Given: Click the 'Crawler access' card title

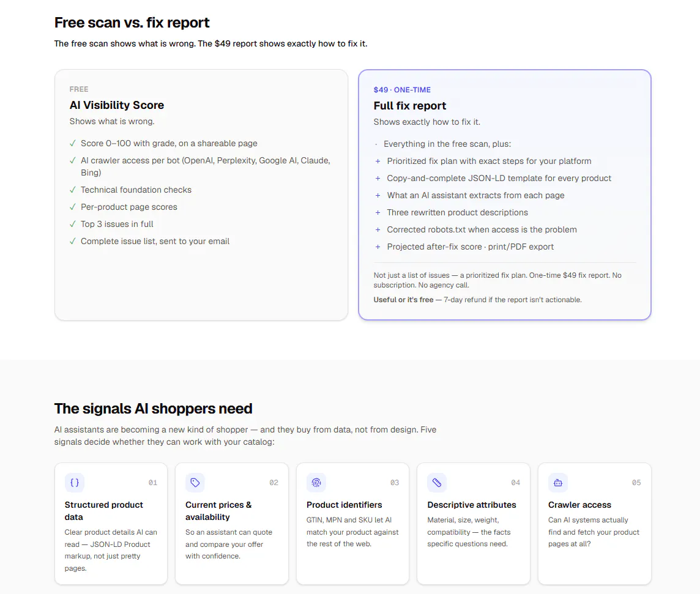Looking at the screenshot, I should point(579,505).
